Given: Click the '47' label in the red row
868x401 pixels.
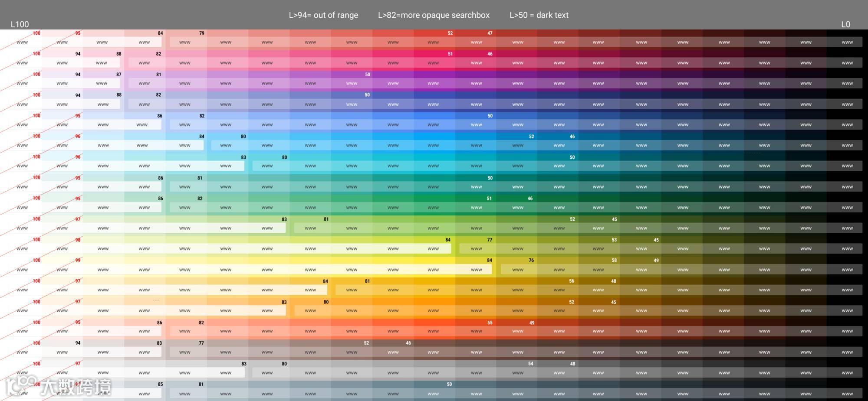Looking at the screenshot, I should [x=490, y=33].
